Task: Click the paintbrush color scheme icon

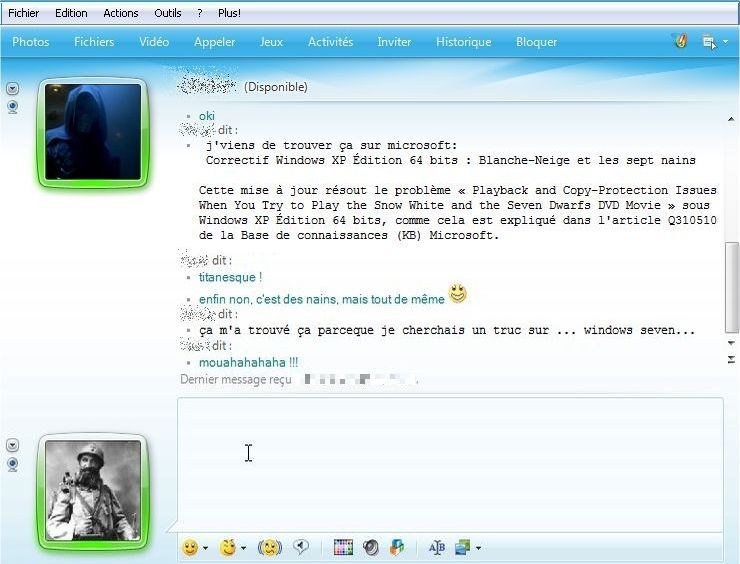Action: pos(680,42)
